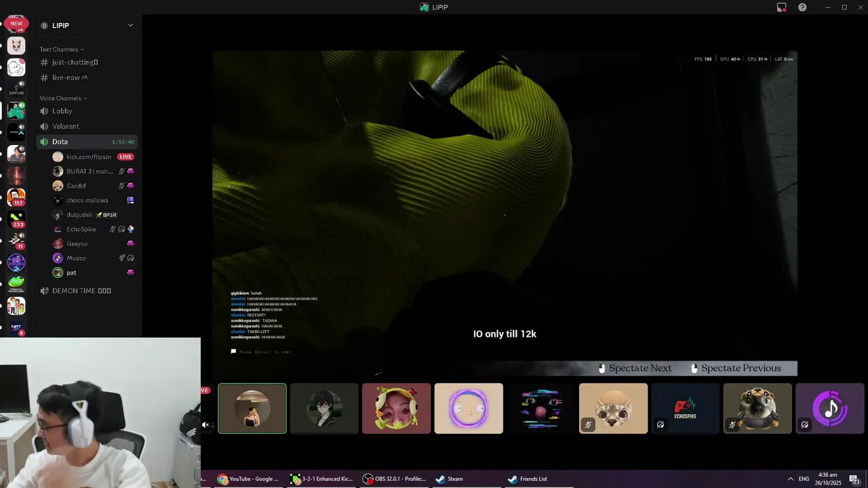This screenshot has height=488, width=868.
Task: Show hidden icons in system tray
Action: tap(790, 479)
